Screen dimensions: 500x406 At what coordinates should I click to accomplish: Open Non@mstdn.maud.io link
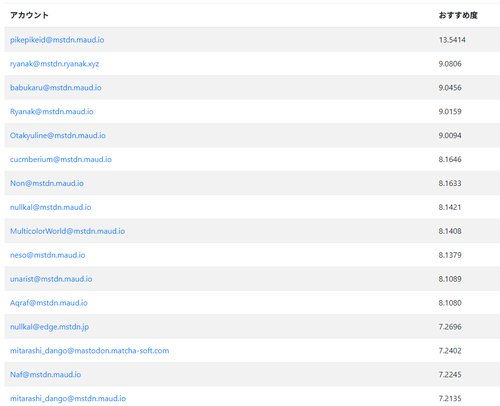47,183
